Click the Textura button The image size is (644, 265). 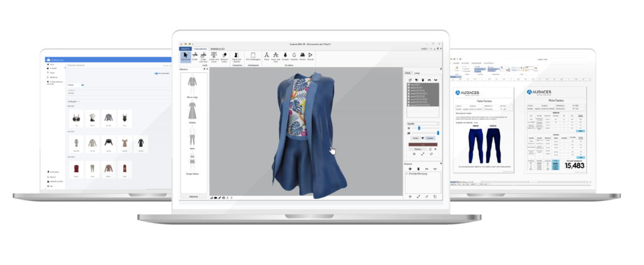(417, 148)
